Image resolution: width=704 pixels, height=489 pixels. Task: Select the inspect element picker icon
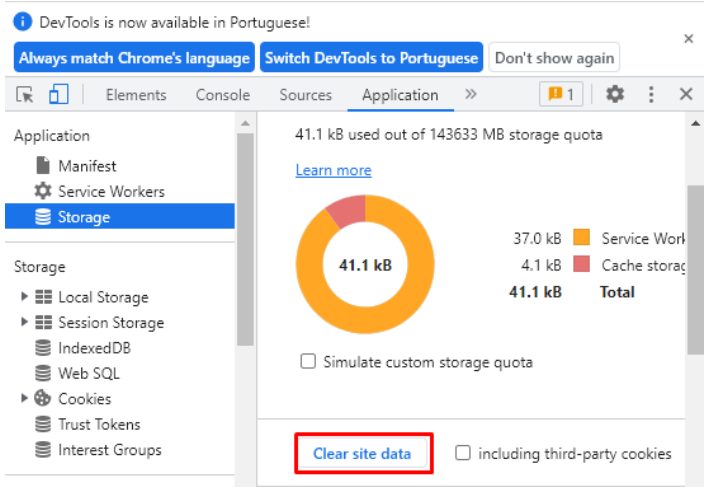pyautogui.click(x=25, y=95)
